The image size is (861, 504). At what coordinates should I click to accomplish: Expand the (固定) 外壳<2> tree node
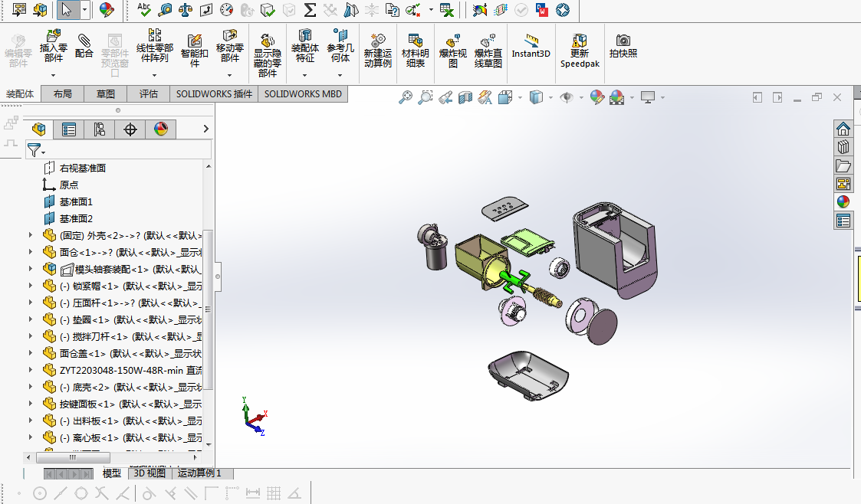pos(31,234)
